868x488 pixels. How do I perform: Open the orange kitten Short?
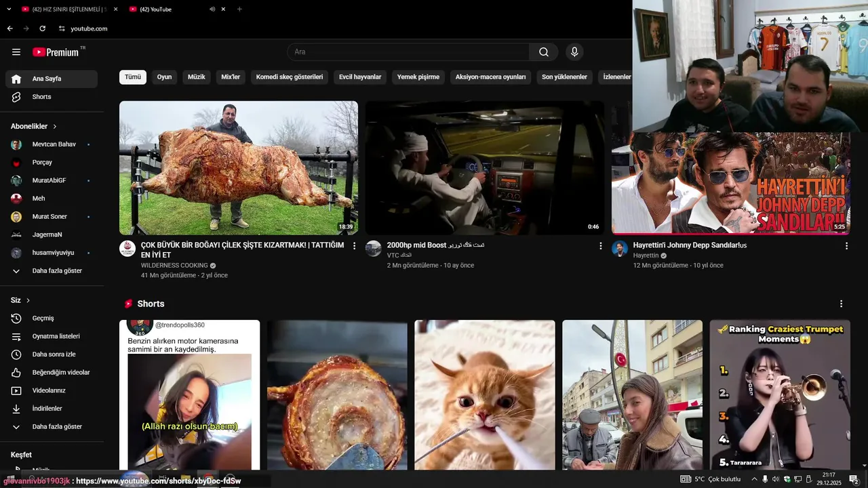click(x=485, y=395)
